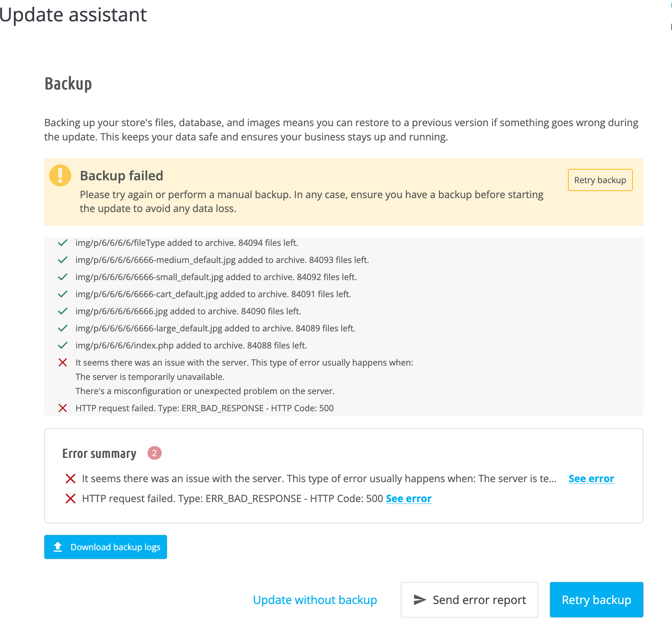Click red X next to server issue in Error summary
672x630 pixels.
(x=71, y=479)
